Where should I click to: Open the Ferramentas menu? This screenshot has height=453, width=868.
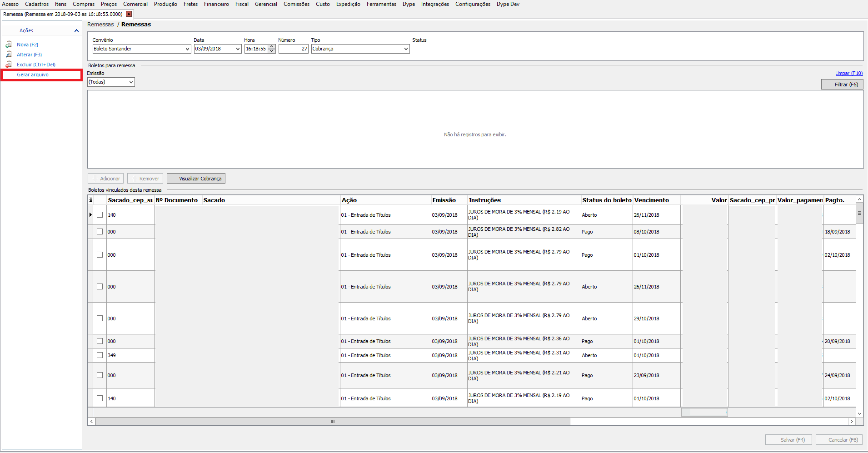[x=381, y=4]
